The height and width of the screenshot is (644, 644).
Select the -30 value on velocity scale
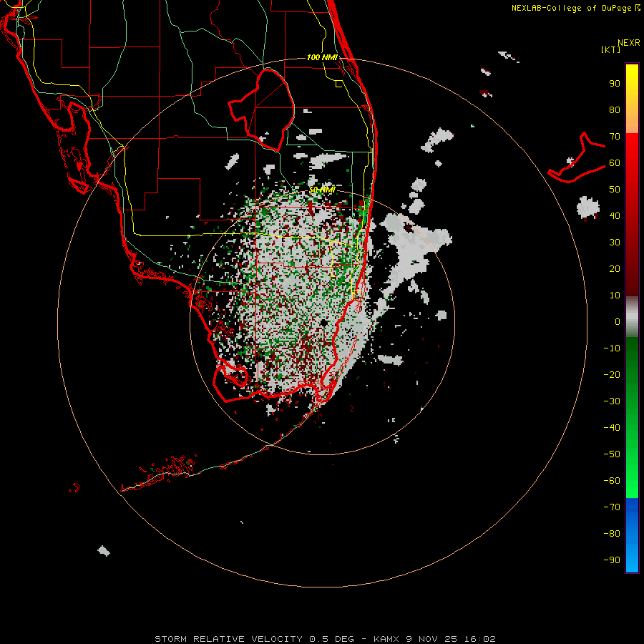point(612,401)
